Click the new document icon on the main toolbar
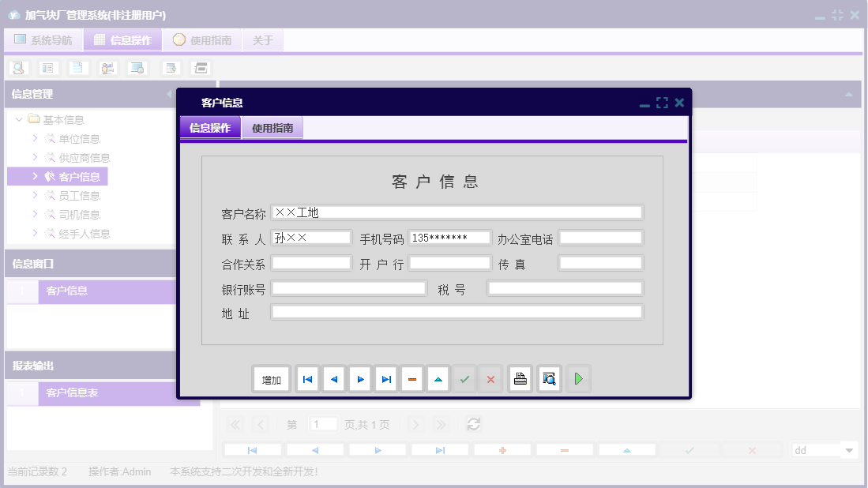 pos(77,67)
